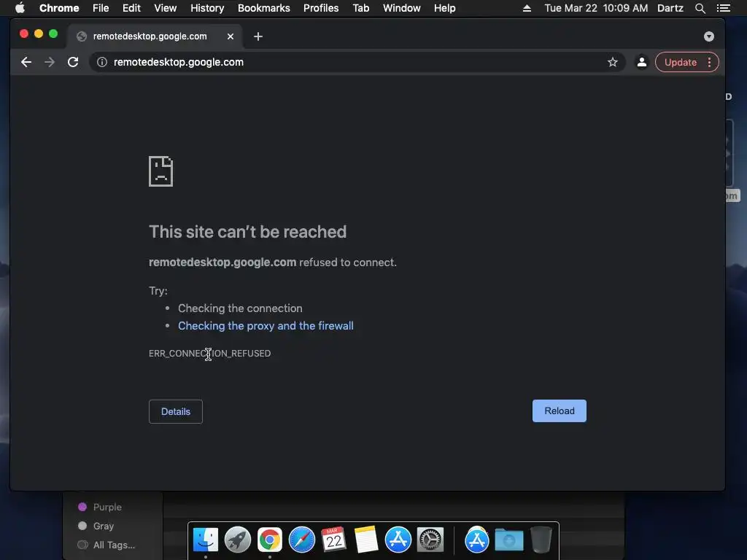Open the Notification Center list icon

click(x=723, y=8)
